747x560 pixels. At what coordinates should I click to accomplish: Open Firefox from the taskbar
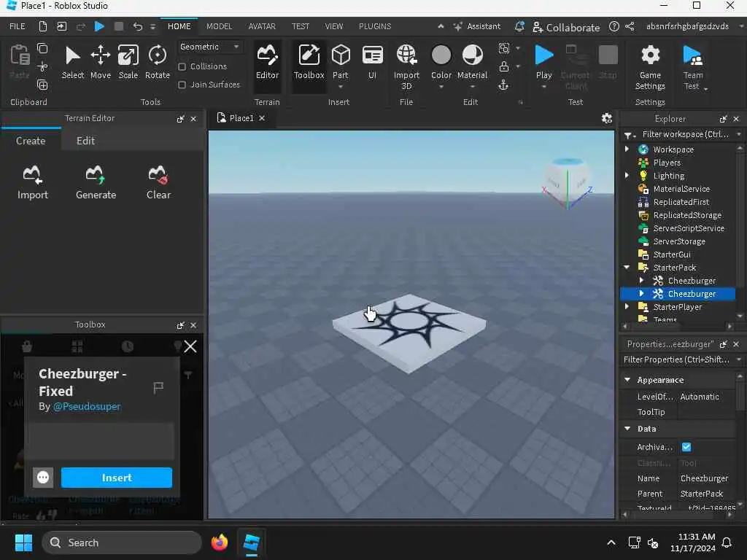point(219,542)
